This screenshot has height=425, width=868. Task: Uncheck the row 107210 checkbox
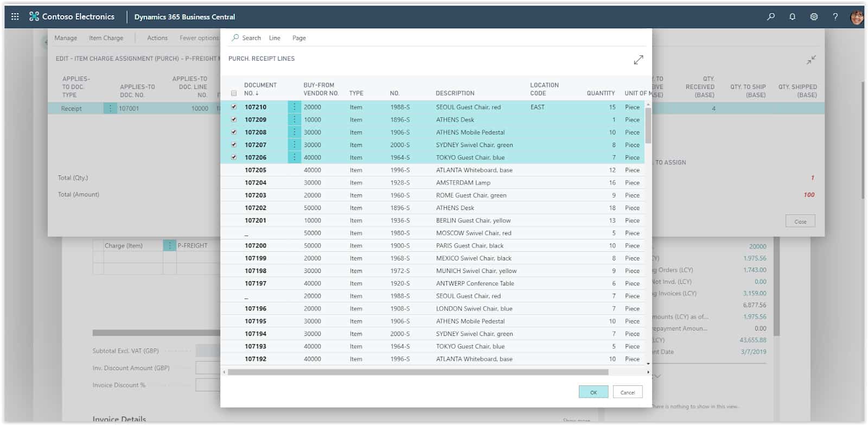pyautogui.click(x=234, y=107)
